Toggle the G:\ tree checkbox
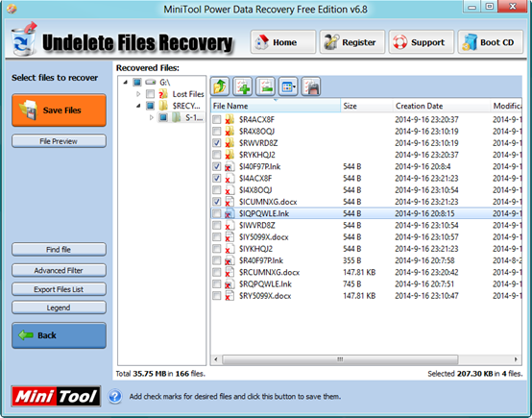532x418 pixels. point(137,83)
